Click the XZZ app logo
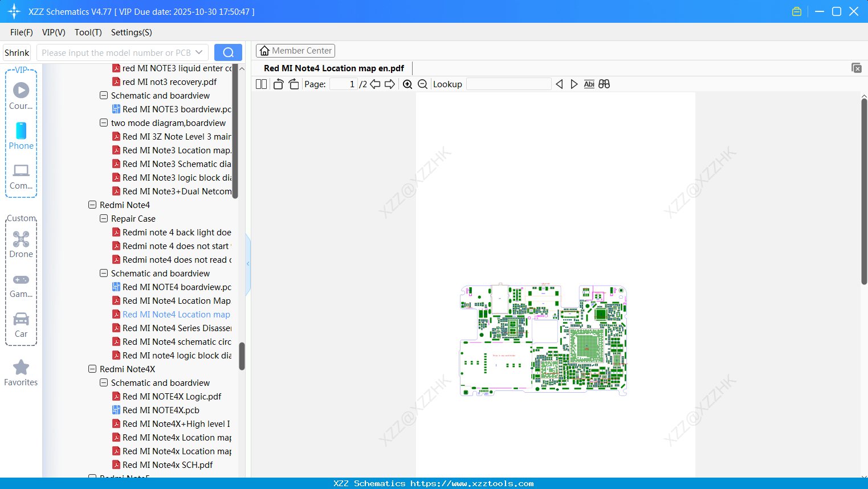Viewport: 868px width, 489px height. [x=14, y=11]
